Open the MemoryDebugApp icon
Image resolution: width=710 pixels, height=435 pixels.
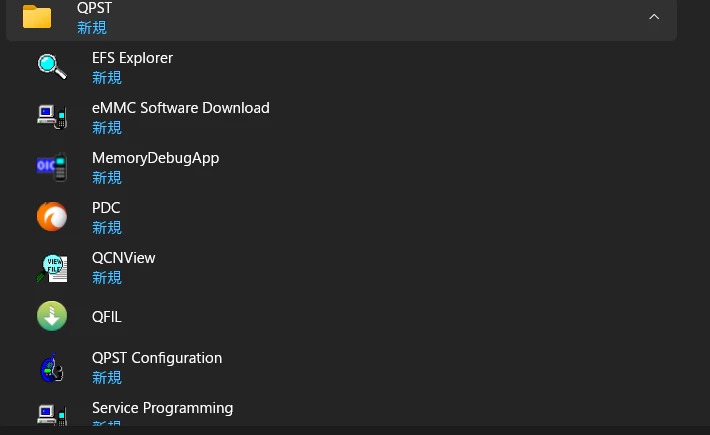point(52,167)
